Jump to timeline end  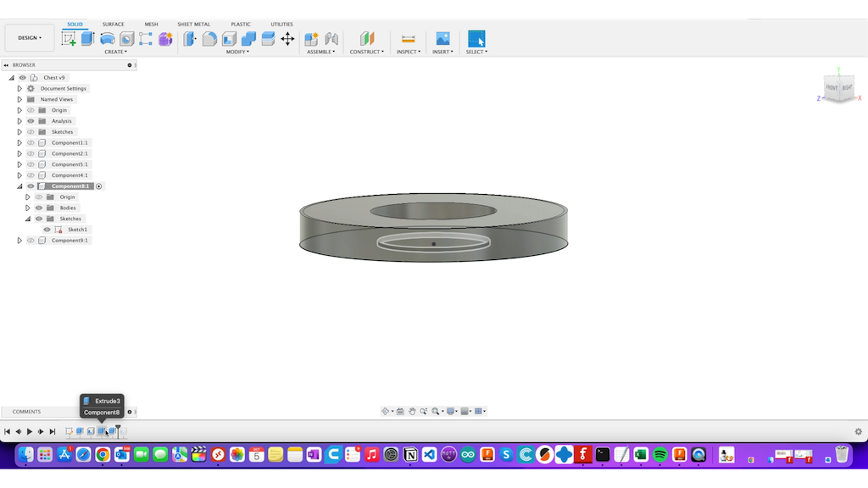tap(52, 431)
